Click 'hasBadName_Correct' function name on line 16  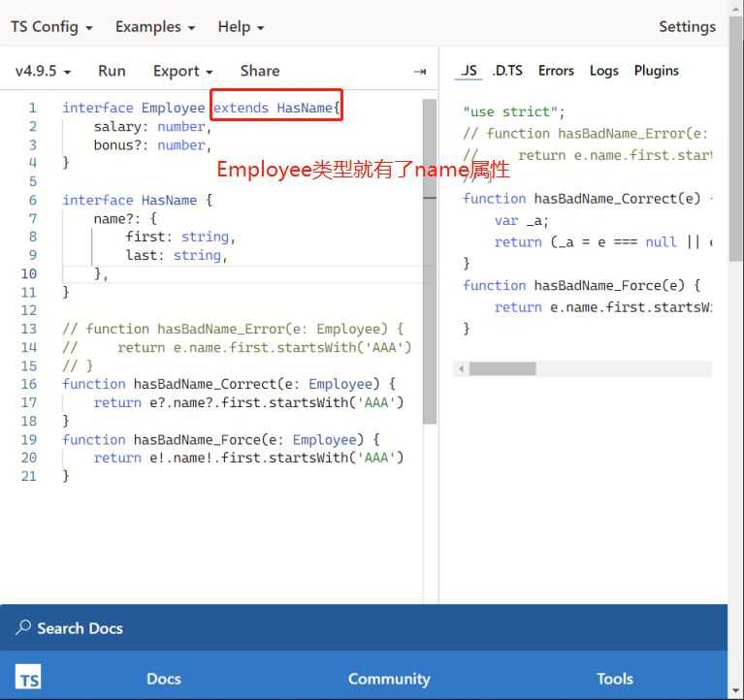pyautogui.click(x=205, y=384)
